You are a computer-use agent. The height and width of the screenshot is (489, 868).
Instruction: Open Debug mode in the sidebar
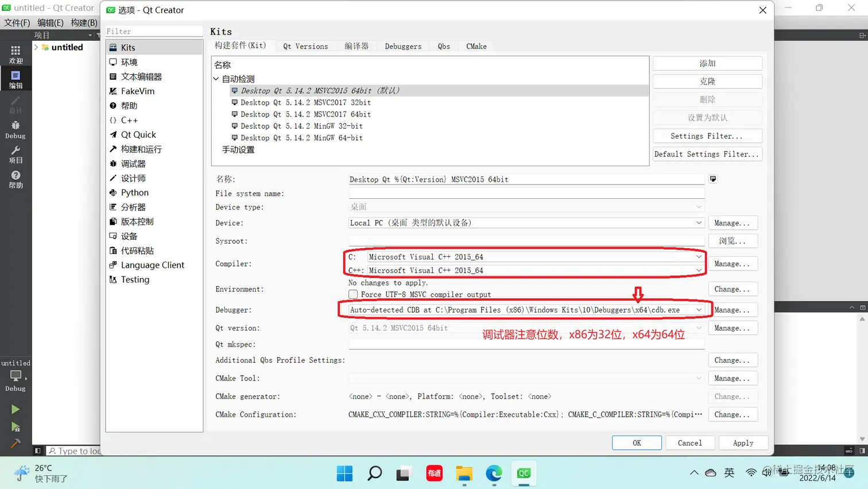point(15,130)
